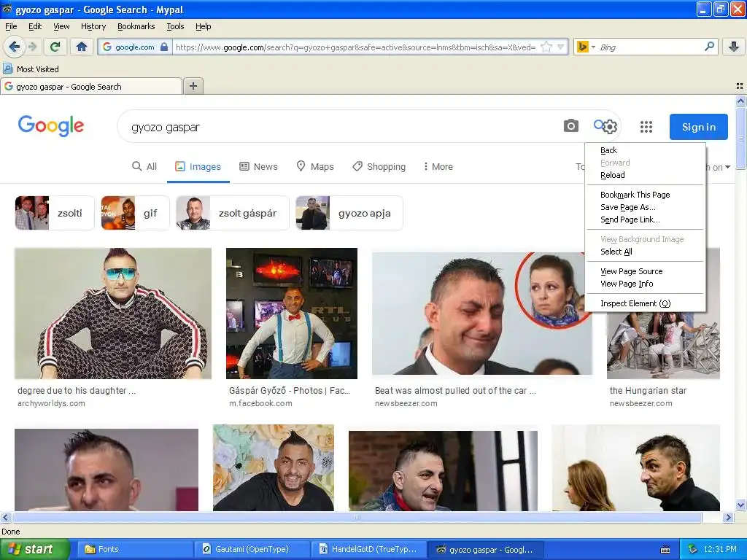Expand the More search options menu
The image size is (747, 560).
(x=438, y=167)
